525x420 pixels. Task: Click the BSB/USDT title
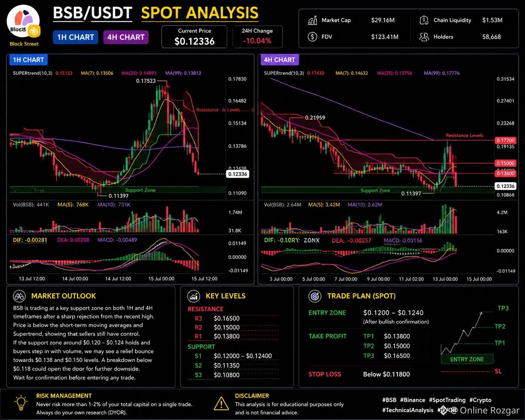click(x=92, y=13)
